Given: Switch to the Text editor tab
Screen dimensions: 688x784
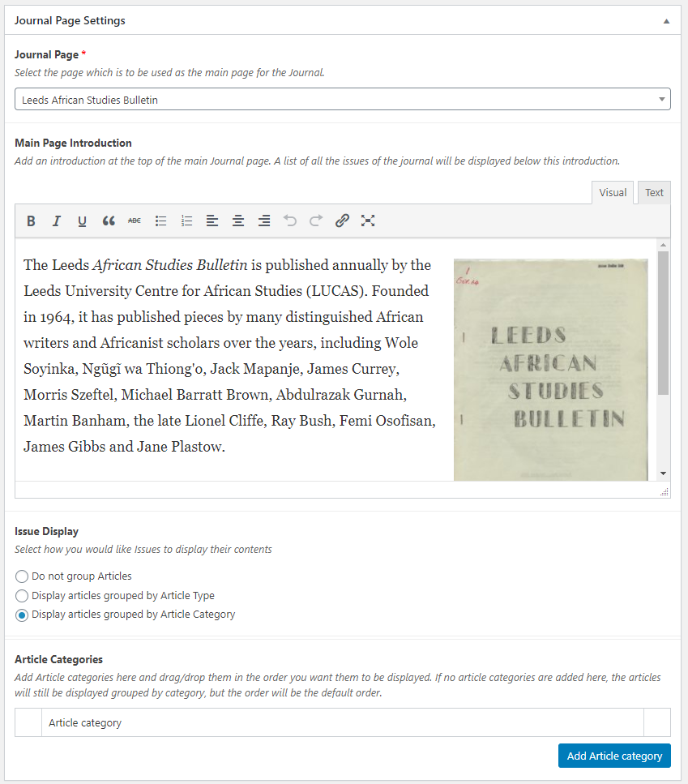Looking at the screenshot, I should tap(654, 192).
